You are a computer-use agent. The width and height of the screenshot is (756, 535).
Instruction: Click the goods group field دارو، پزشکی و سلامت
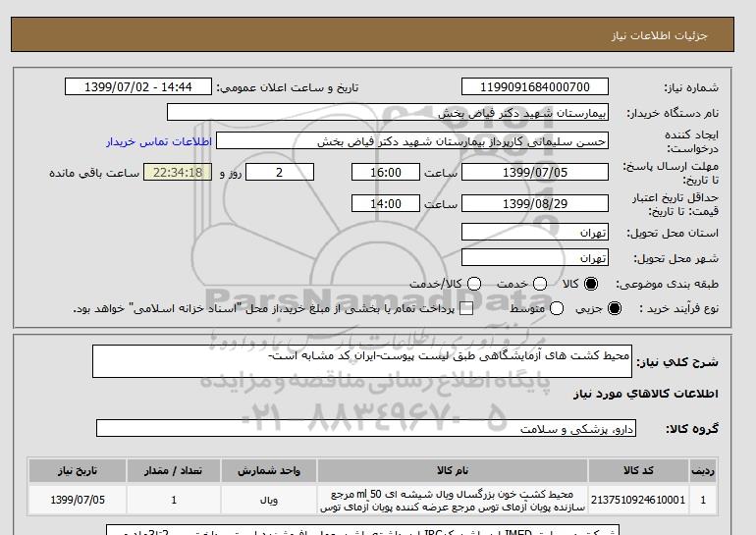tap(366, 428)
